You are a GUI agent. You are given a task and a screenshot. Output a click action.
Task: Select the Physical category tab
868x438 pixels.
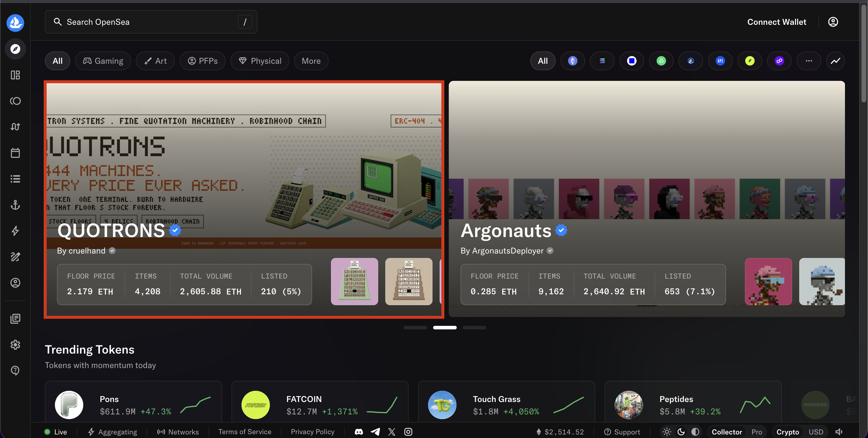(260, 61)
